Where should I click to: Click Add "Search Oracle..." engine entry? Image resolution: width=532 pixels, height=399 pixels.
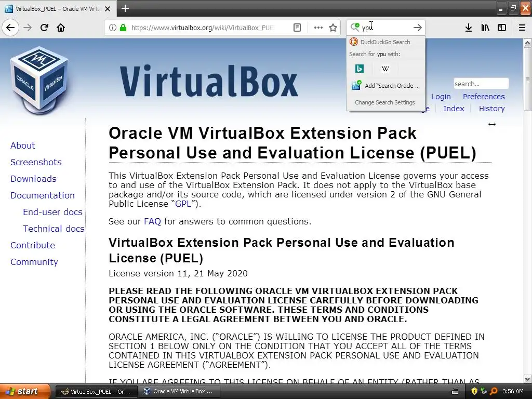coord(385,86)
